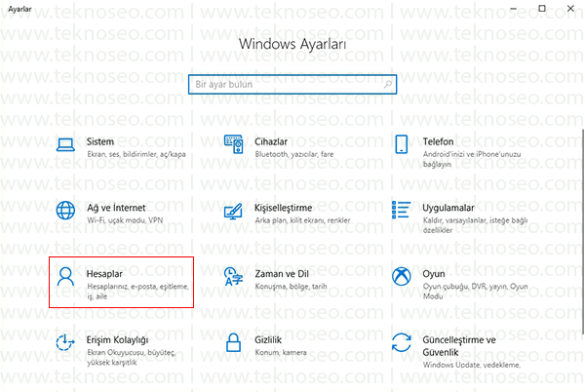
Task: Close the Ayarlar window
Action: coord(570,8)
